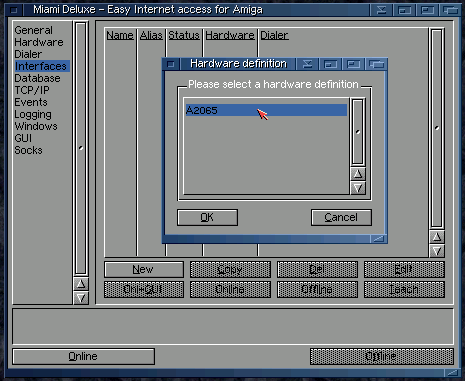The height and width of the screenshot is (381, 465).
Task: Click the up arrow of the interfaces table scrollbar
Action: pos(437,237)
